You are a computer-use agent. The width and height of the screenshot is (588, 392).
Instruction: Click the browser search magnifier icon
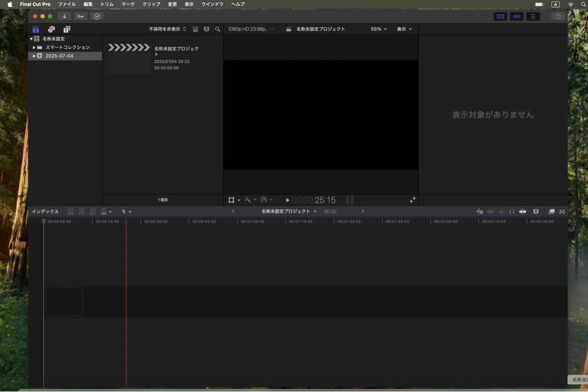217,29
